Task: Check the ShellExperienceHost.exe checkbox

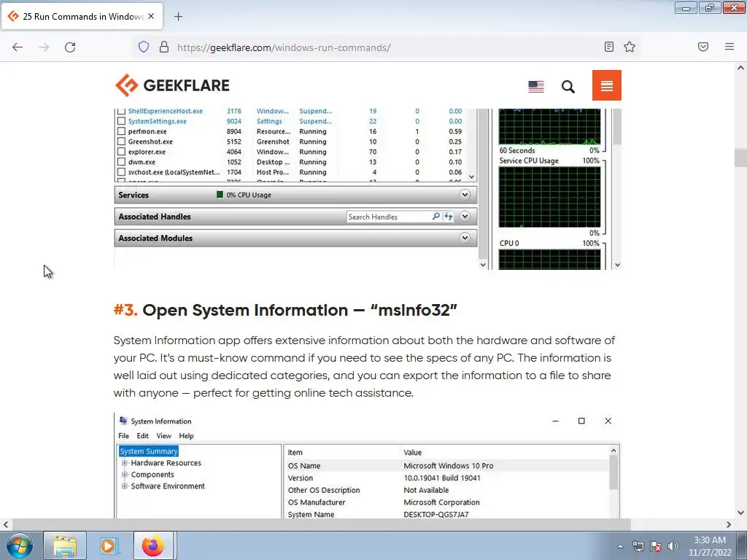Action: (122, 112)
